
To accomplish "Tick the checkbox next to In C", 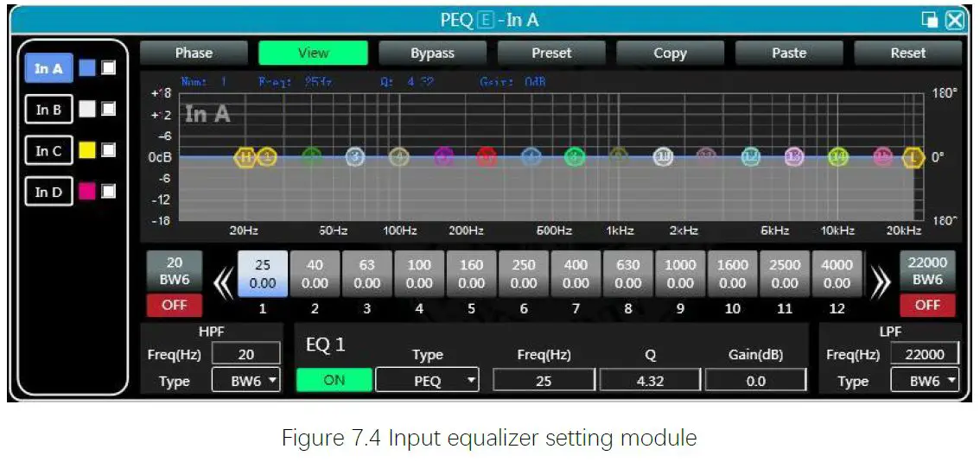I will [x=109, y=150].
